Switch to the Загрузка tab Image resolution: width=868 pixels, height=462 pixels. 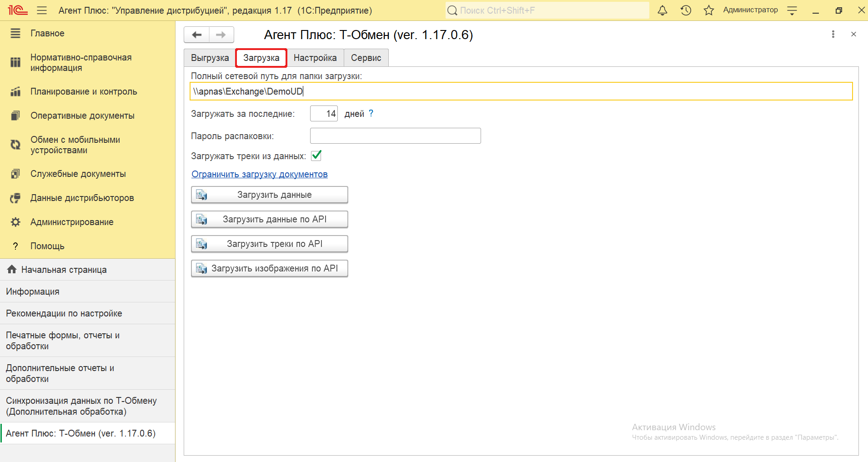(261, 58)
